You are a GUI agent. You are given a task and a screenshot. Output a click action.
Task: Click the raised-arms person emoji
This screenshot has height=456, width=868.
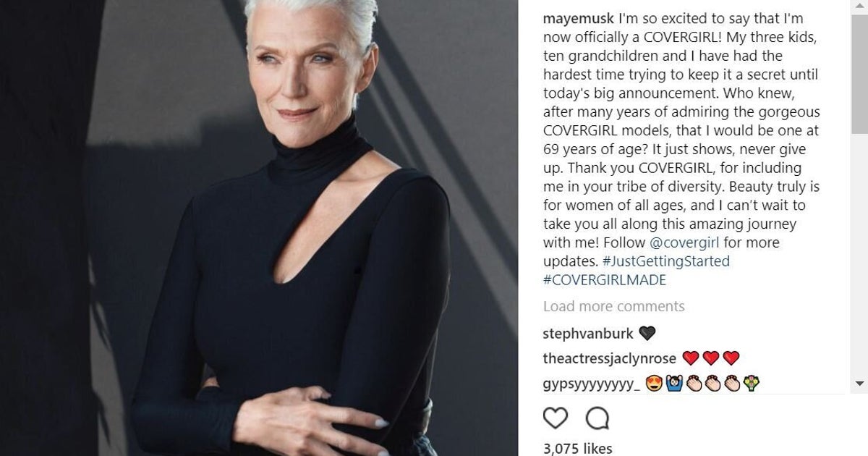(x=673, y=382)
